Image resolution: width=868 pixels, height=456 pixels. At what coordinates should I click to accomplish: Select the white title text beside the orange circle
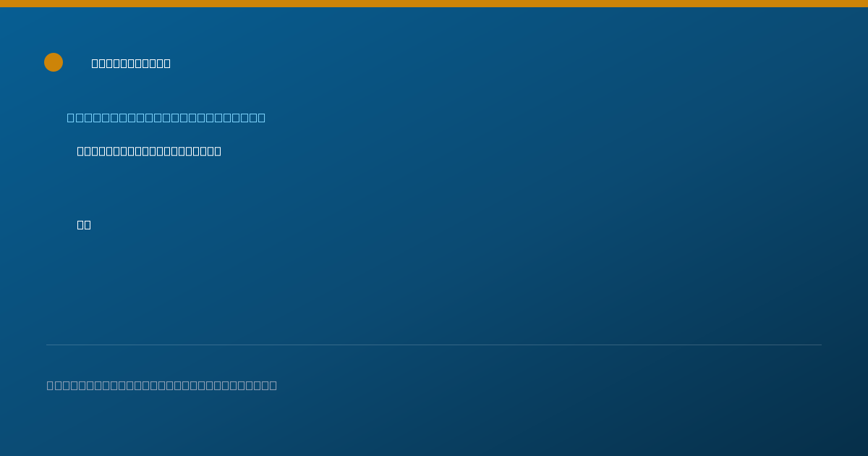click(131, 64)
